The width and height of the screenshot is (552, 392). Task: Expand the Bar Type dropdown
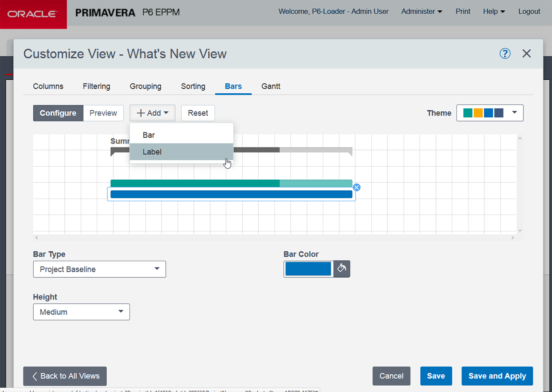point(99,269)
